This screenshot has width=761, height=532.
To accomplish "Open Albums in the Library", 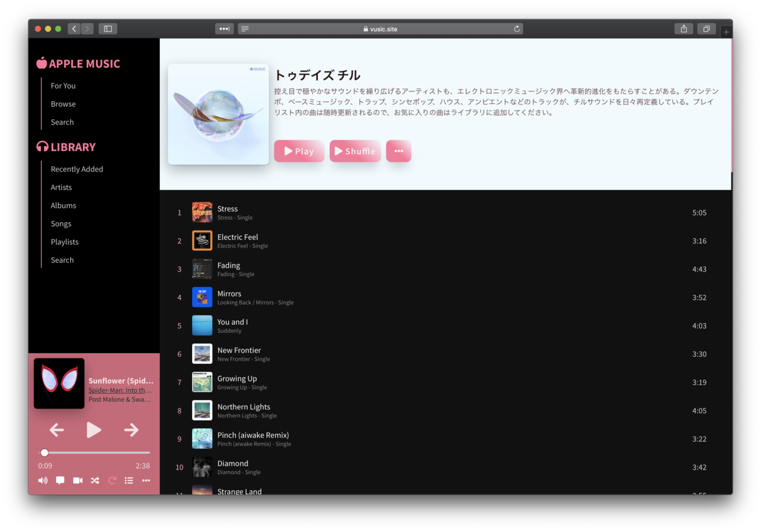I will [63, 206].
